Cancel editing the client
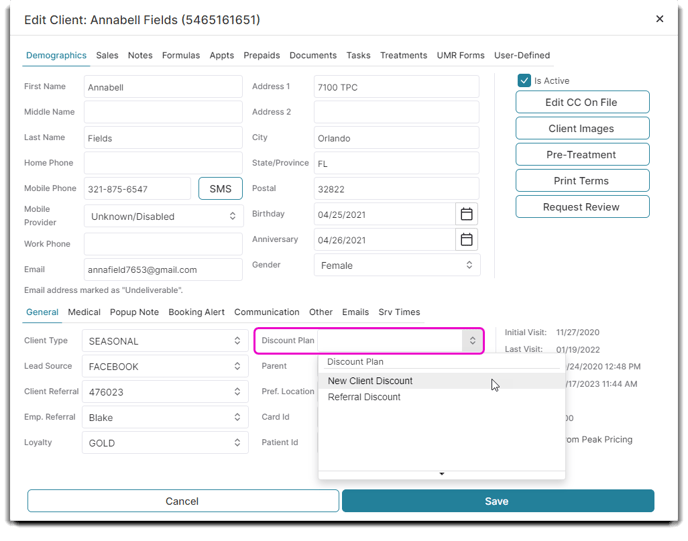 point(183,501)
